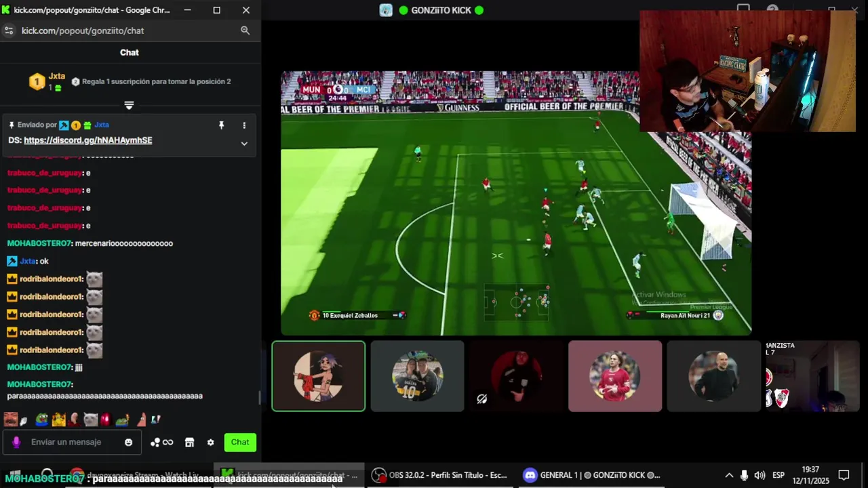The image size is (868, 488).
Task: Click the River Plate webcam participant tile
Action: (x=812, y=376)
